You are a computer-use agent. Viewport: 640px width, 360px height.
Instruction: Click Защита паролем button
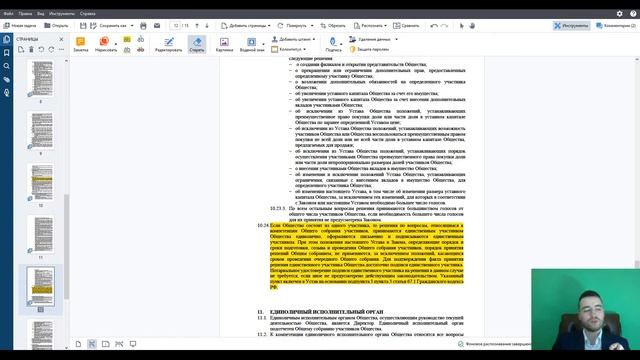coord(369,49)
